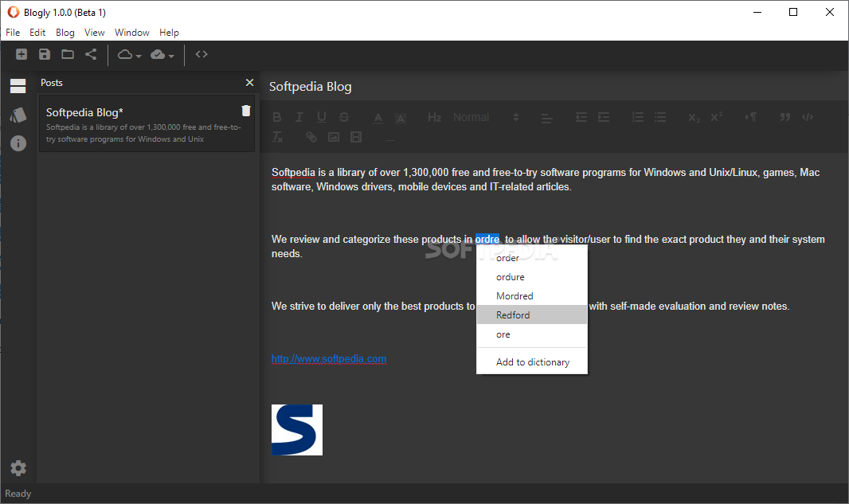Choose 'ordure' spelling suggestion
Screen dimensions: 849x504
pyautogui.click(x=532, y=276)
